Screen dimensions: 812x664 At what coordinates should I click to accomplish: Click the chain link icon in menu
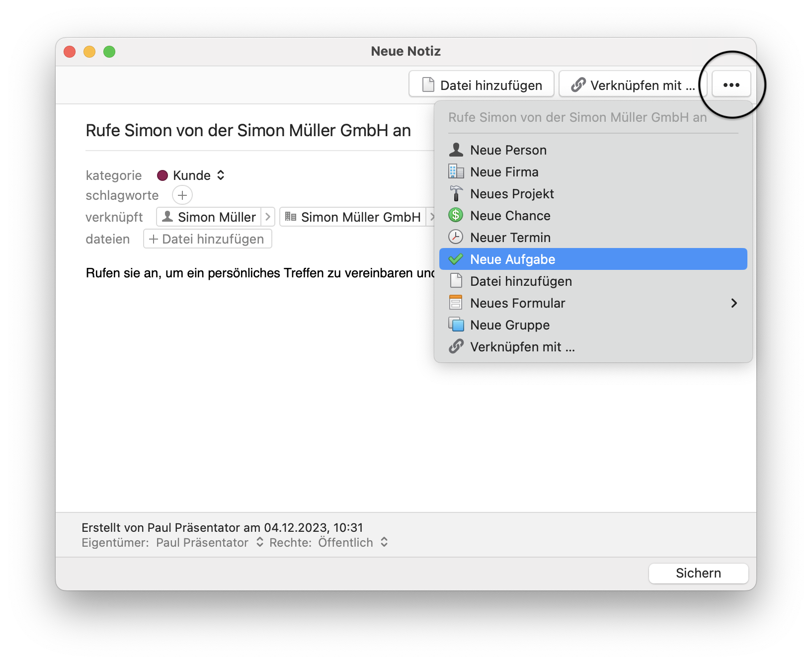456,346
